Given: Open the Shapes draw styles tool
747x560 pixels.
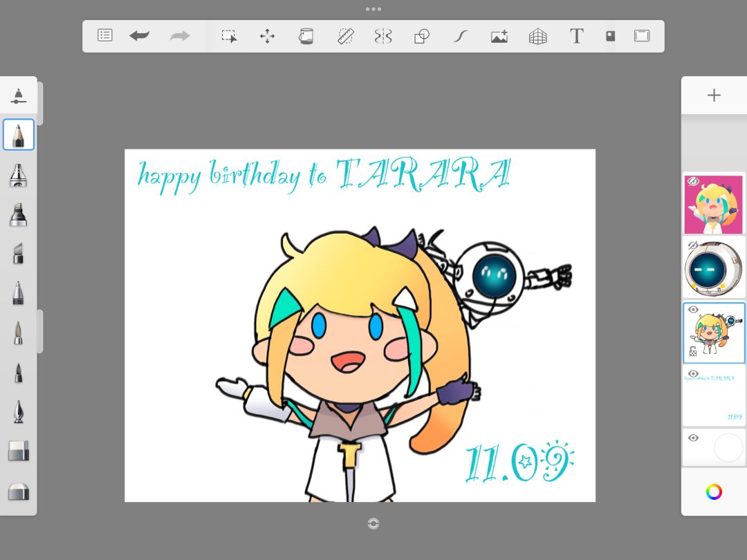Looking at the screenshot, I should click(422, 36).
